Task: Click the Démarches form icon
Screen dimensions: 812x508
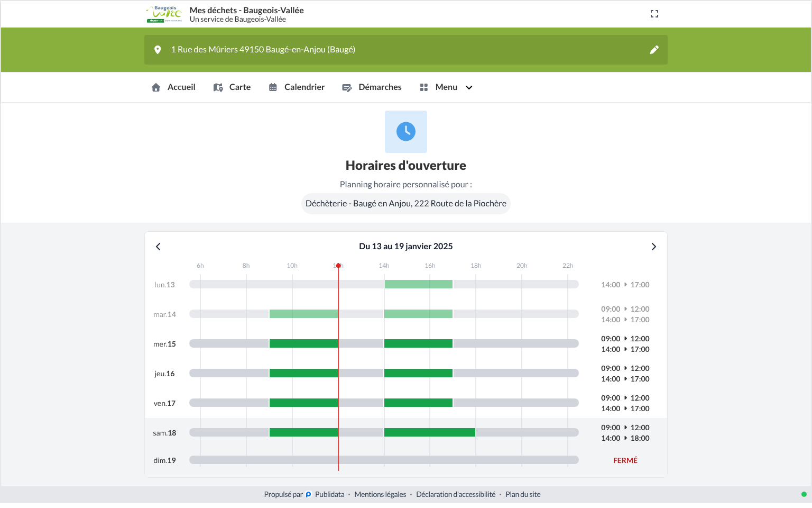Action: 347,87
